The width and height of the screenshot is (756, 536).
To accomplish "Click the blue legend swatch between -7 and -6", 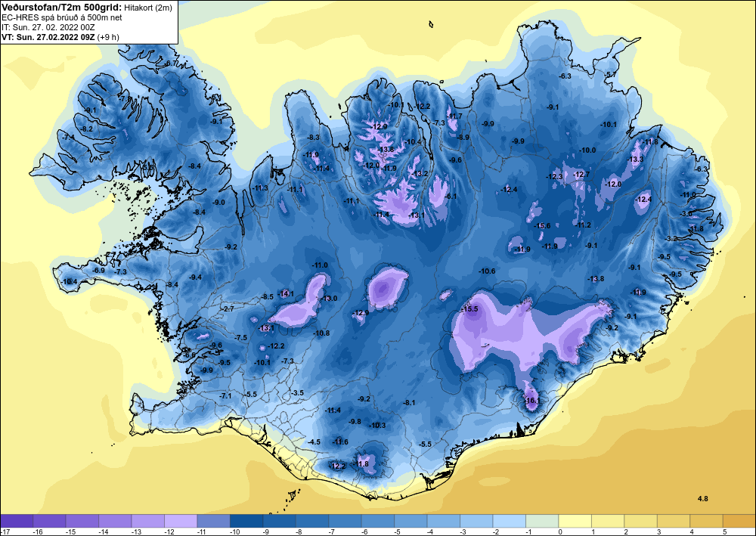I will pos(345,521).
